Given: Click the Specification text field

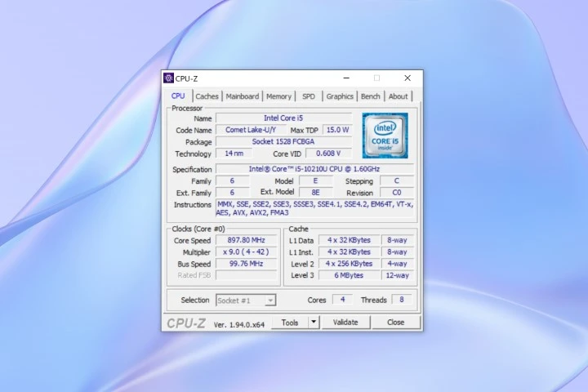Looking at the screenshot, I should tap(314, 169).
